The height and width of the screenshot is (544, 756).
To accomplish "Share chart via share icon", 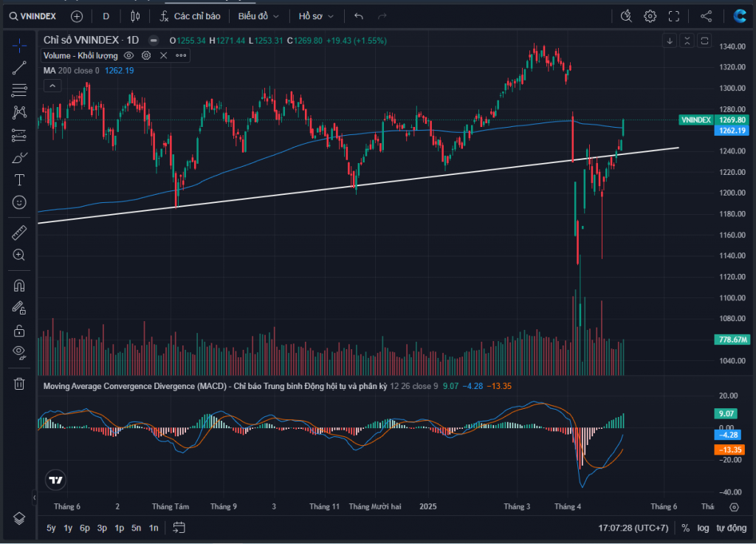I will (707, 16).
